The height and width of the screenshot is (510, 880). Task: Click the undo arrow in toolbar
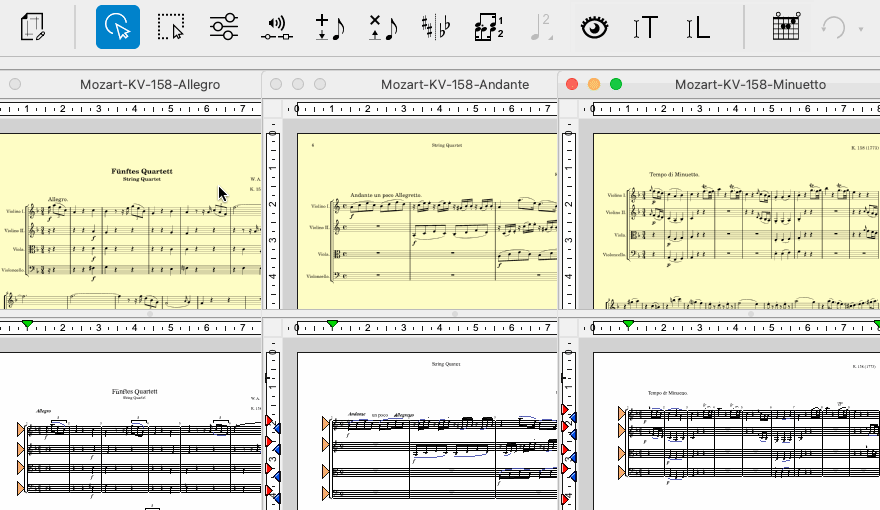pos(833,27)
